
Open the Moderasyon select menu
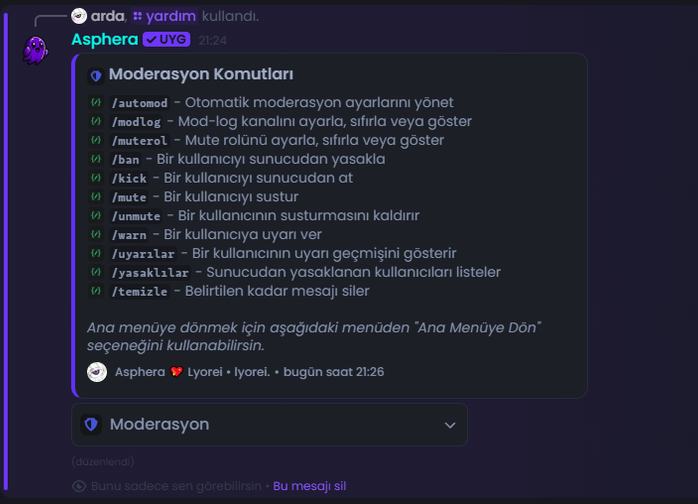pyautogui.click(x=269, y=425)
